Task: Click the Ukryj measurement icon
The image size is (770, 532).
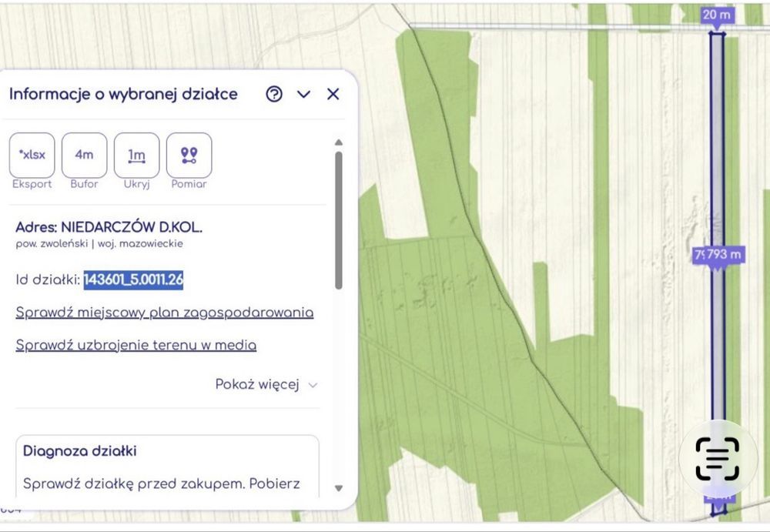Action: [136, 156]
